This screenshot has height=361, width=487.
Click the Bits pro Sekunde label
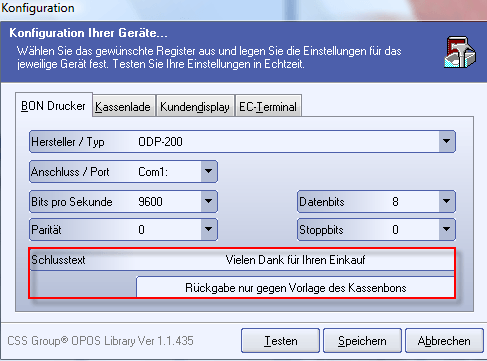point(72,202)
